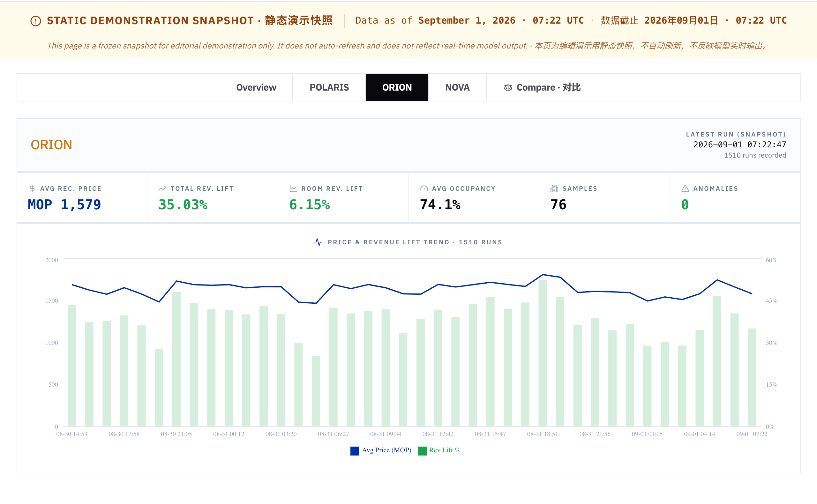Click the samples value 76
This screenshot has height=504, width=817.
pos(558,205)
